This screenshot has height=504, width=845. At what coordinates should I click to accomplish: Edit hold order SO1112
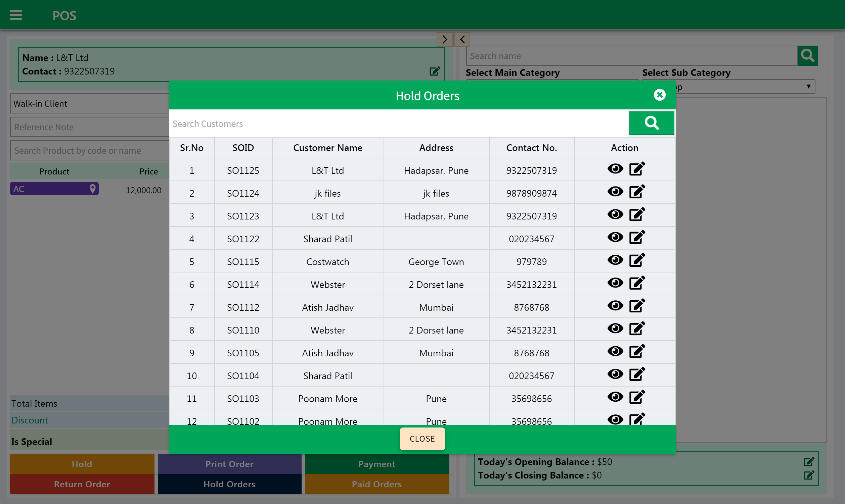click(x=637, y=305)
